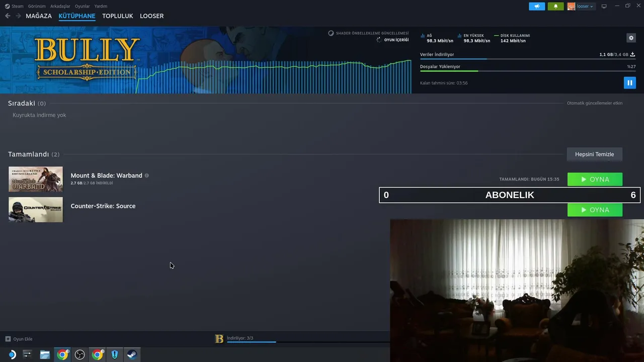Click the download arrow icon beside 3,4 GB
The image size is (644, 362).
click(x=632, y=54)
